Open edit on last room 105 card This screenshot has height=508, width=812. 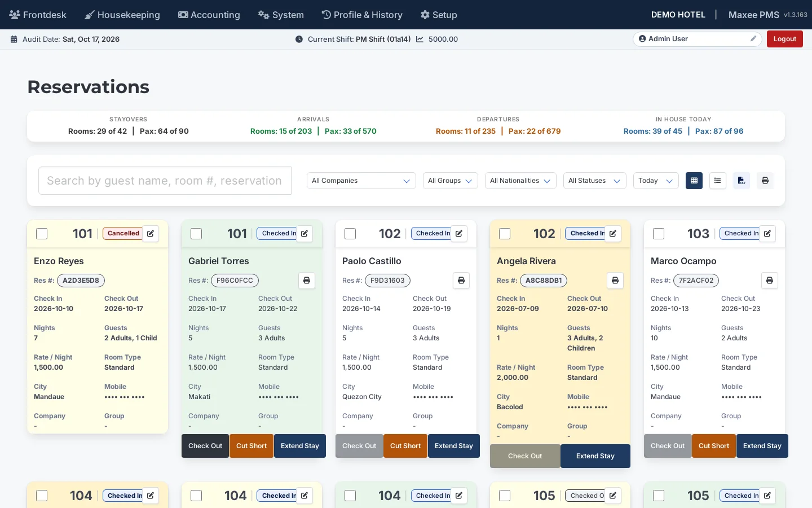click(767, 496)
